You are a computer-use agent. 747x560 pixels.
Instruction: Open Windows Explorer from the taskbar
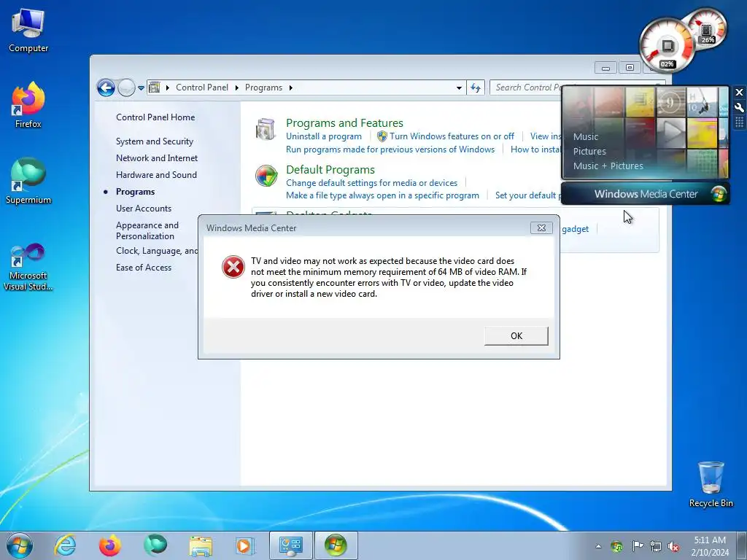(201, 545)
